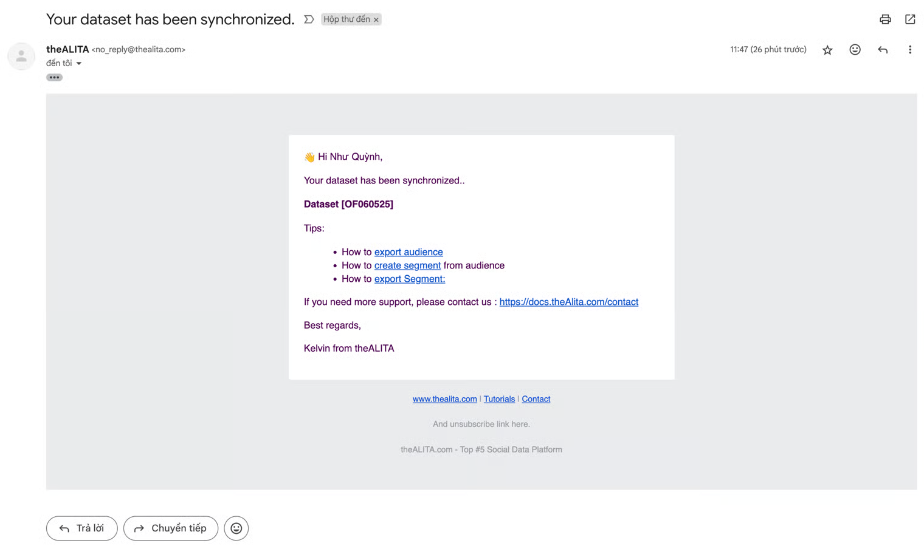
Task: Open the email in a new window
Action: pyautogui.click(x=910, y=19)
